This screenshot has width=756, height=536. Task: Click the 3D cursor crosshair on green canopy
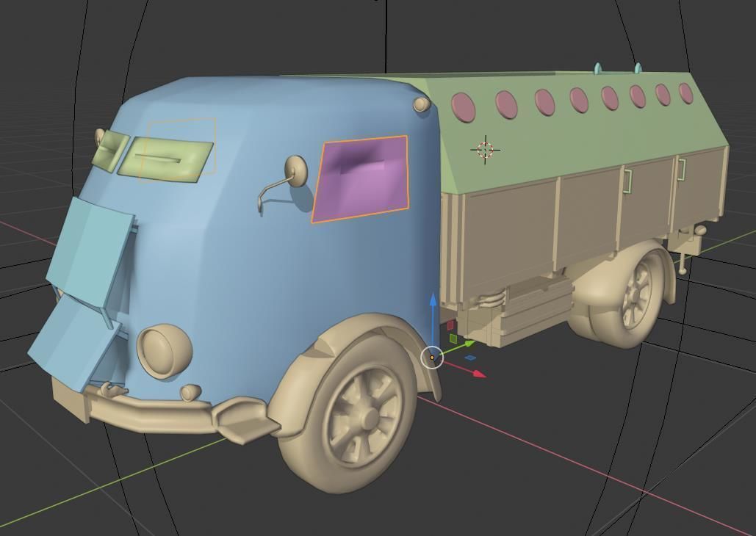point(486,150)
